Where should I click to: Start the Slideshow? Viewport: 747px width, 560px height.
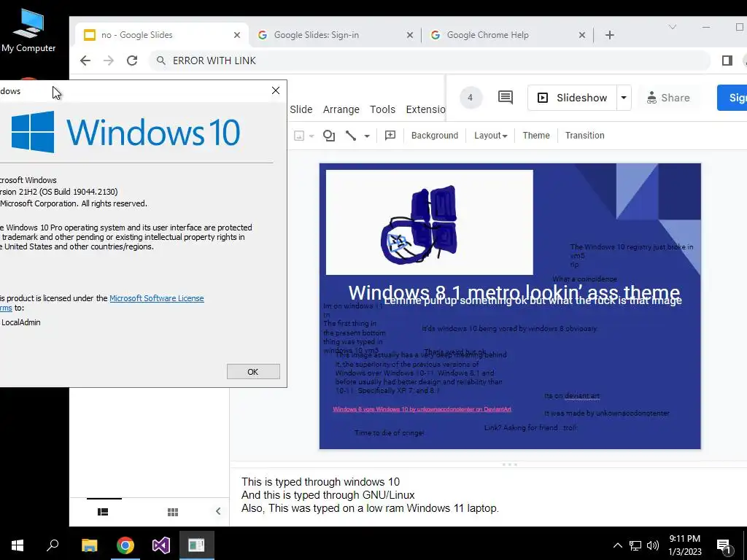[x=572, y=98]
